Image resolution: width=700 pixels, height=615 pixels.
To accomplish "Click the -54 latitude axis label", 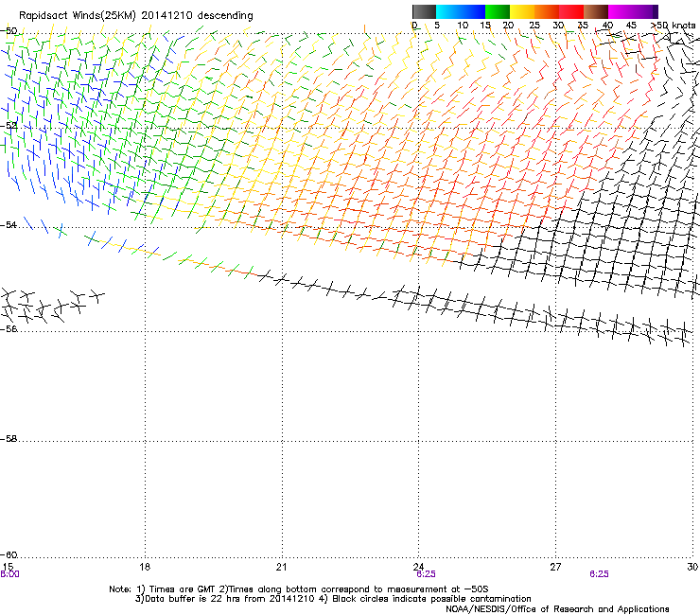I will [9, 224].
